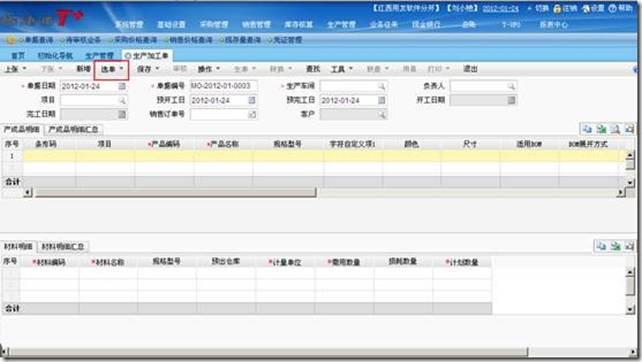Click column settings icon above 产成品明细 grid
This screenshot has width=642, height=362.
point(629,129)
